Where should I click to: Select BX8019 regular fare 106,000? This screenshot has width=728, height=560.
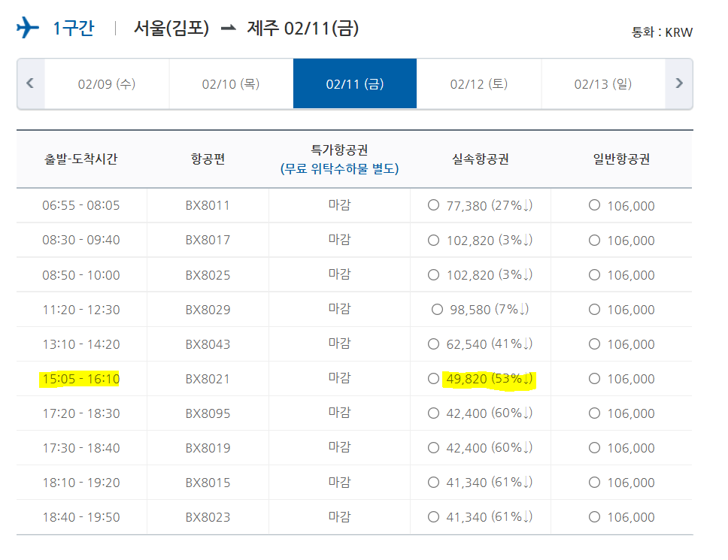(x=594, y=448)
